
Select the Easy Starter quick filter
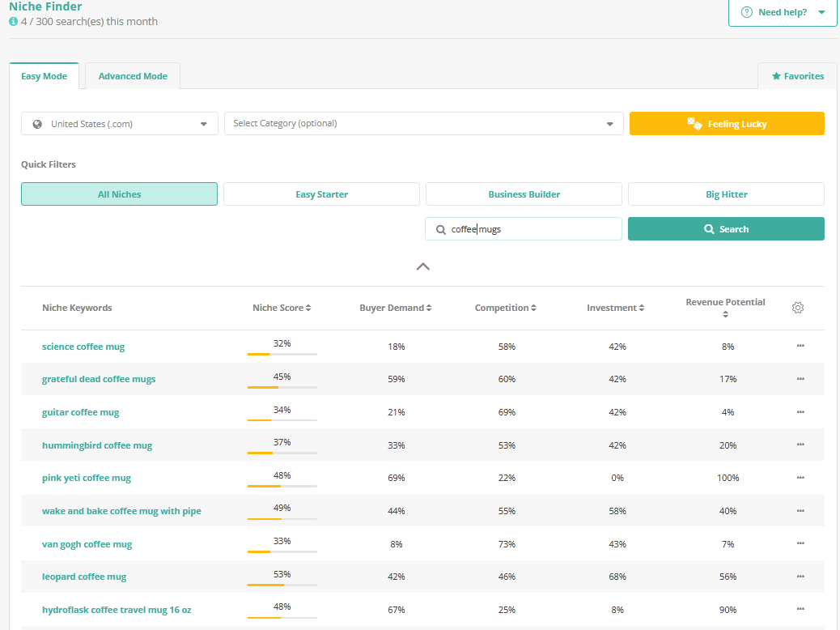tap(321, 194)
